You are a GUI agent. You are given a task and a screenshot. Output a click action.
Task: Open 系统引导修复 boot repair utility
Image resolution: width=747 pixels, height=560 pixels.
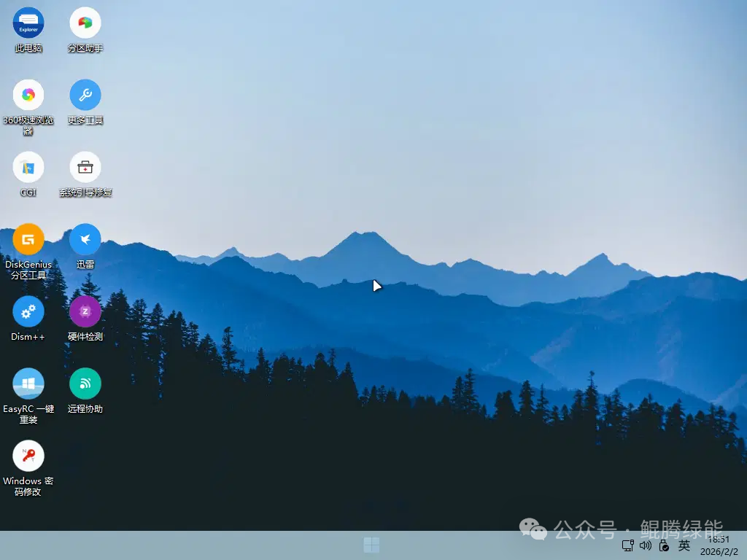pos(85,166)
